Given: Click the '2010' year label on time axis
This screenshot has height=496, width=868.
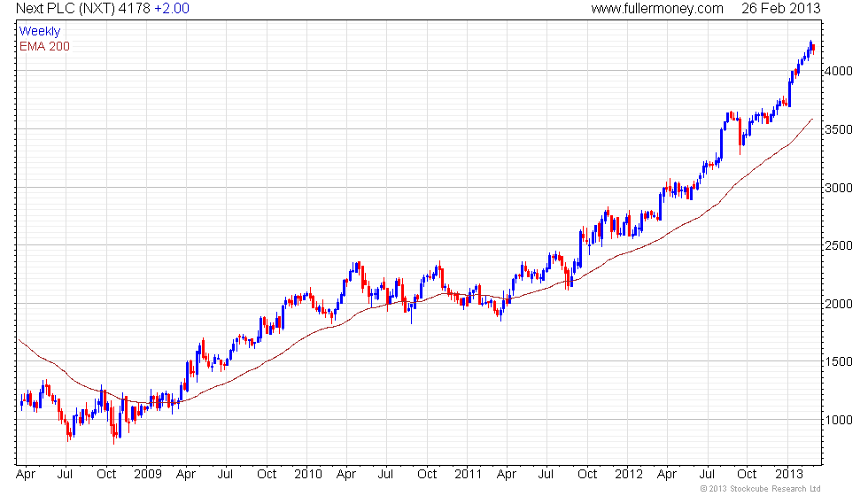Looking at the screenshot, I should [308, 475].
